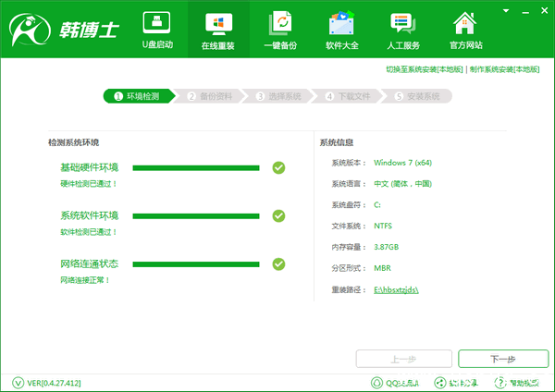Click the 网络连通状态 label
The width and height of the screenshot is (555, 392).
point(89,263)
